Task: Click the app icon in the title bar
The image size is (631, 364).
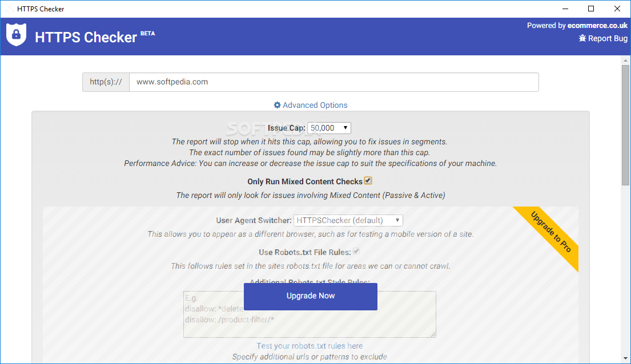Action: coord(9,9)
